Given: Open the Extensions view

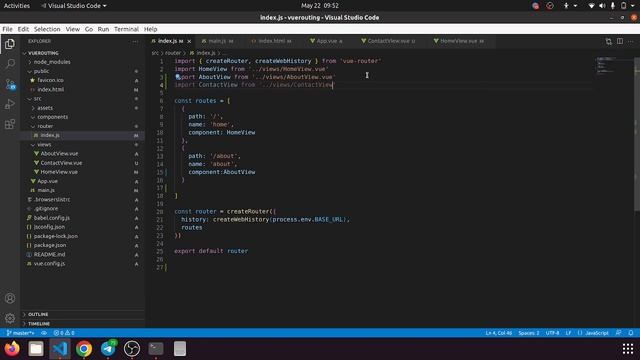Looking at the screenshot, I should (10, 124).
